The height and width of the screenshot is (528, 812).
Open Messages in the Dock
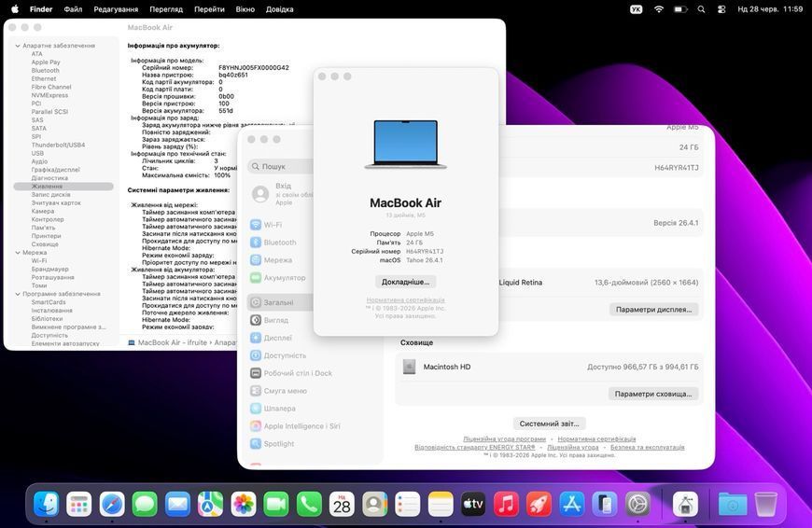[x=145, y=504]
